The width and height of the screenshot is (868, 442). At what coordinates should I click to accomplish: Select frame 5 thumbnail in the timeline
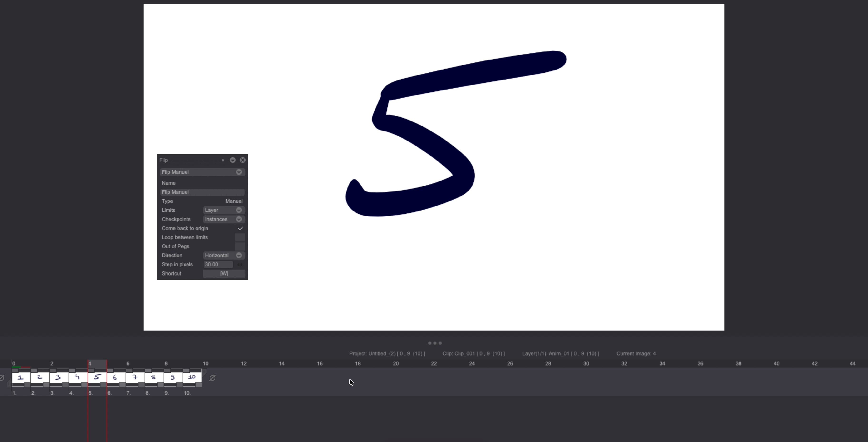pyautogui.click(x=97, y=377)
